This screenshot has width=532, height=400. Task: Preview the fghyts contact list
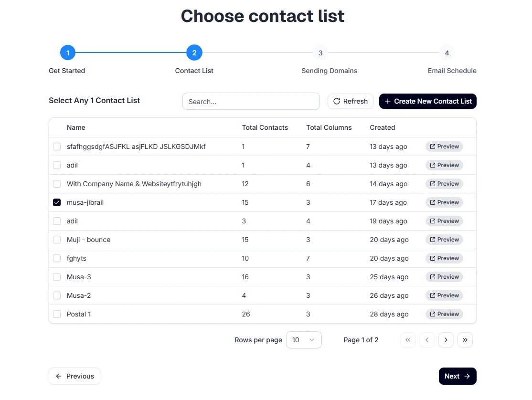(x=444, y=258)
